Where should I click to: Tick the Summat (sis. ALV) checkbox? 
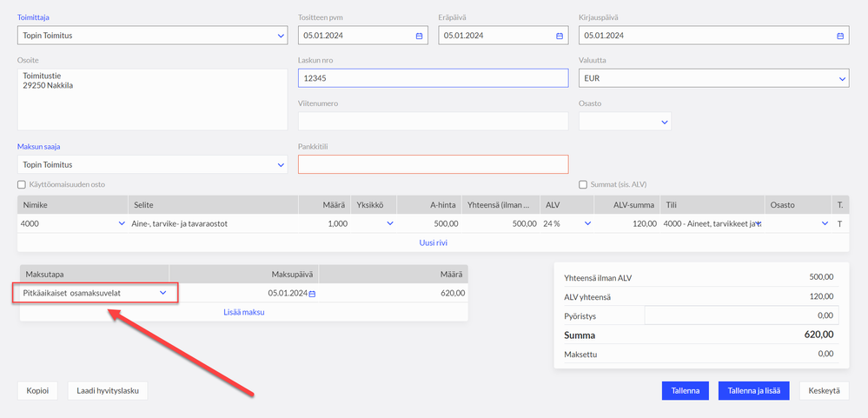tap(583, 184)
